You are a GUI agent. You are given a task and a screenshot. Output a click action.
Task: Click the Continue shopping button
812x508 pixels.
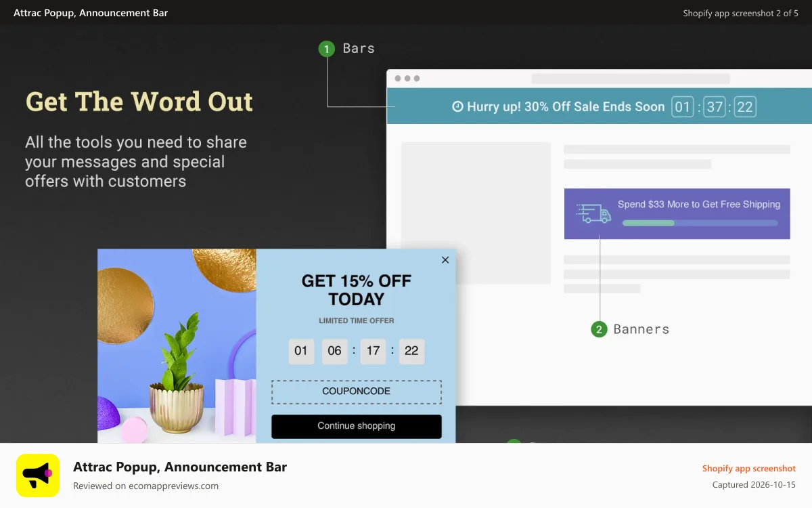coord(357,426)
